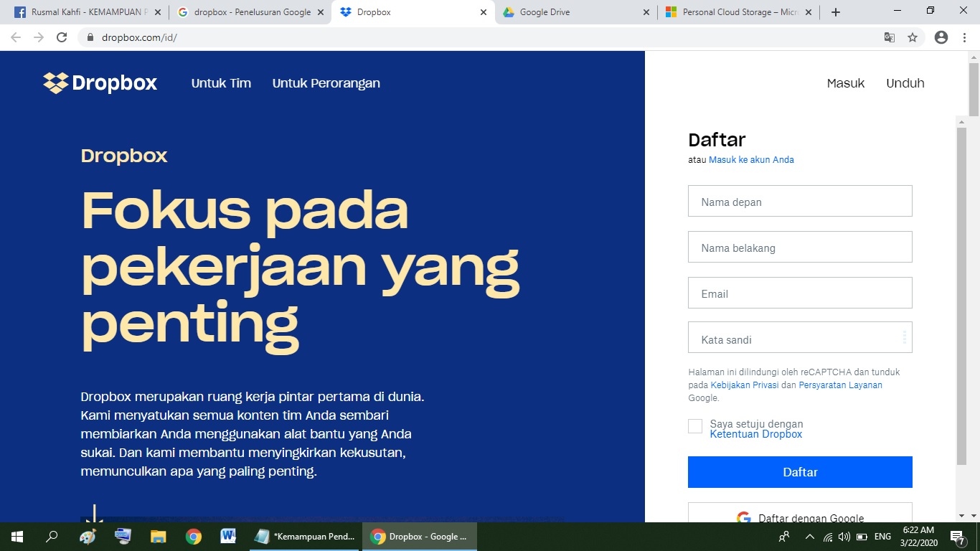Screen dimensions: 980x551
Task: Click the signup panel inner scrollbar
Action: (961, 296)
